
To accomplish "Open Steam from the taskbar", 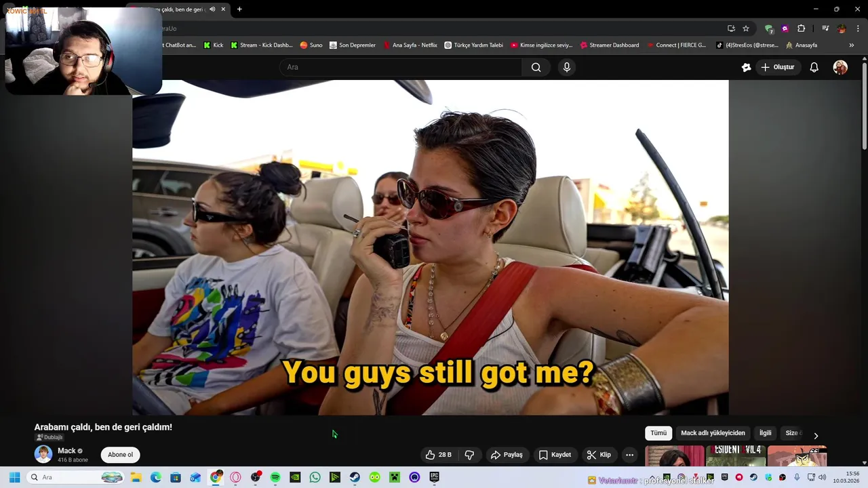I will [355, 477].
